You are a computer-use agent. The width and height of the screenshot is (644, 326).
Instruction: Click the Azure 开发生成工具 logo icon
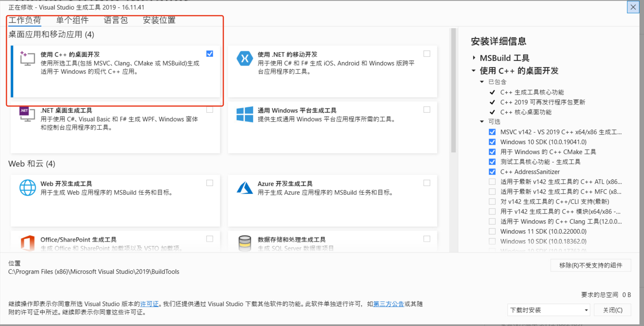tap(244, 187)
